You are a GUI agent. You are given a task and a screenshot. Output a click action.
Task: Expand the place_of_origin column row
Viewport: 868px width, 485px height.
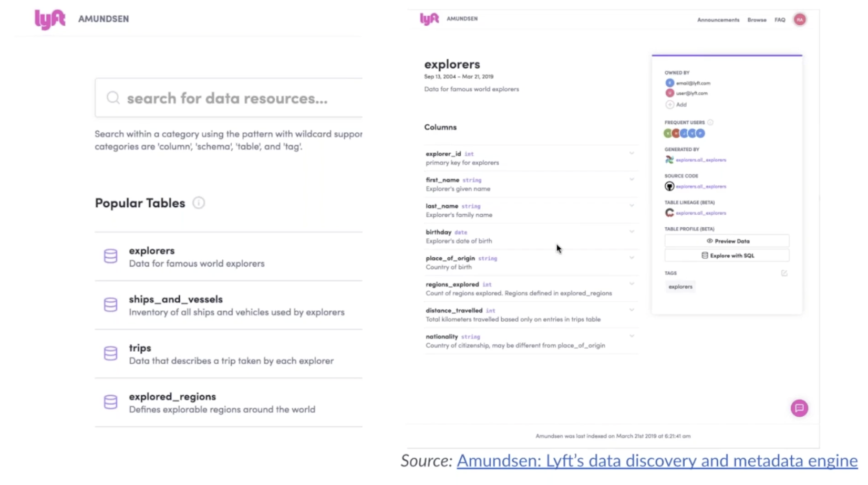632,258
